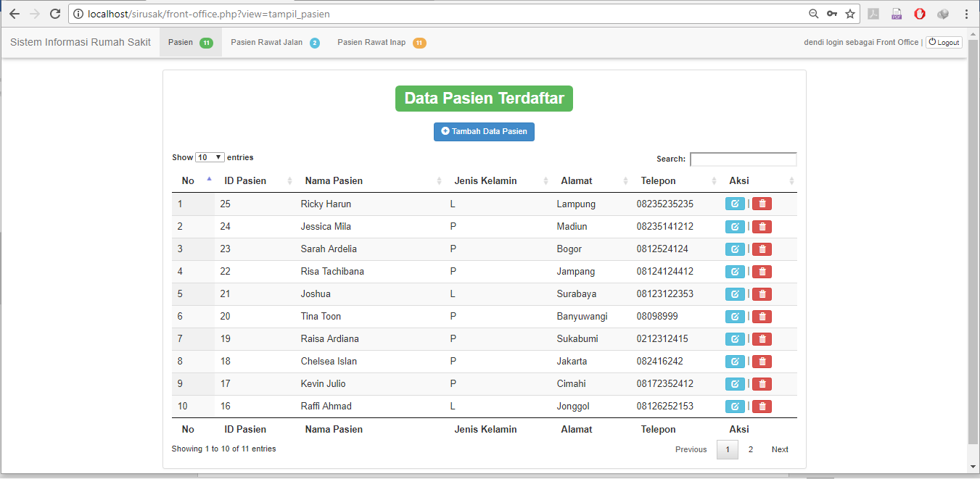Sort table by ID Pasien column
This screenshot has height=479, width=980.
tap(245, 180)
